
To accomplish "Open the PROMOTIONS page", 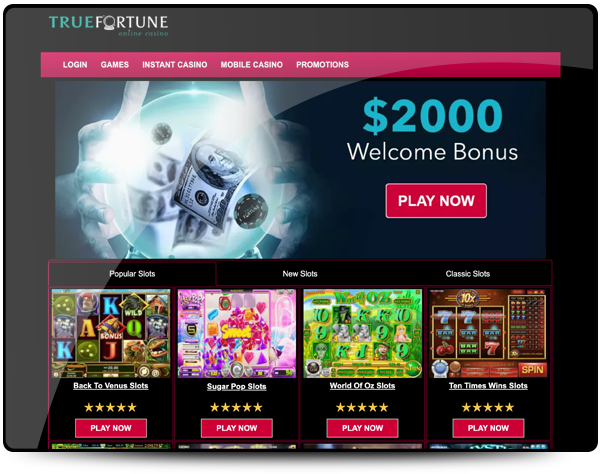I will (322, 65).
